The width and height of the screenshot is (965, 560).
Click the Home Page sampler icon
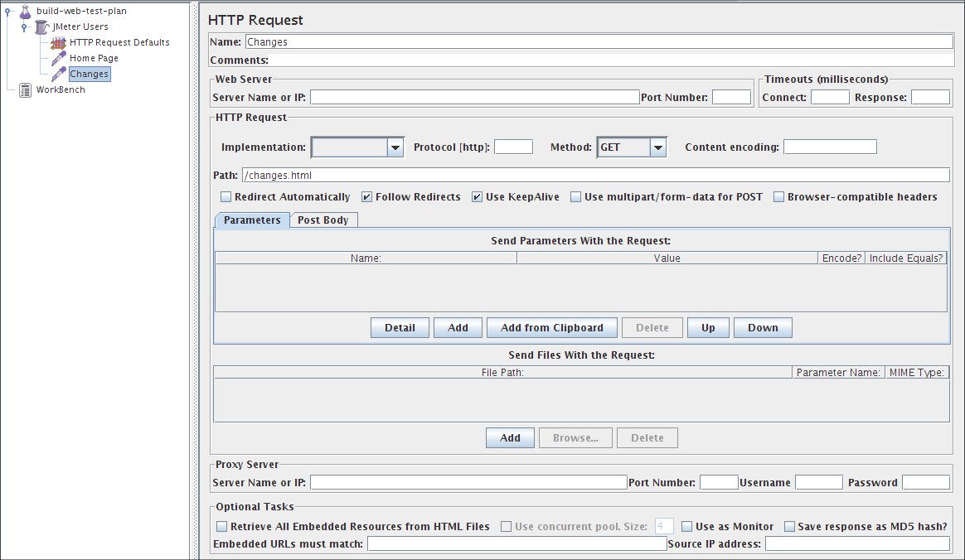point(58,59)
